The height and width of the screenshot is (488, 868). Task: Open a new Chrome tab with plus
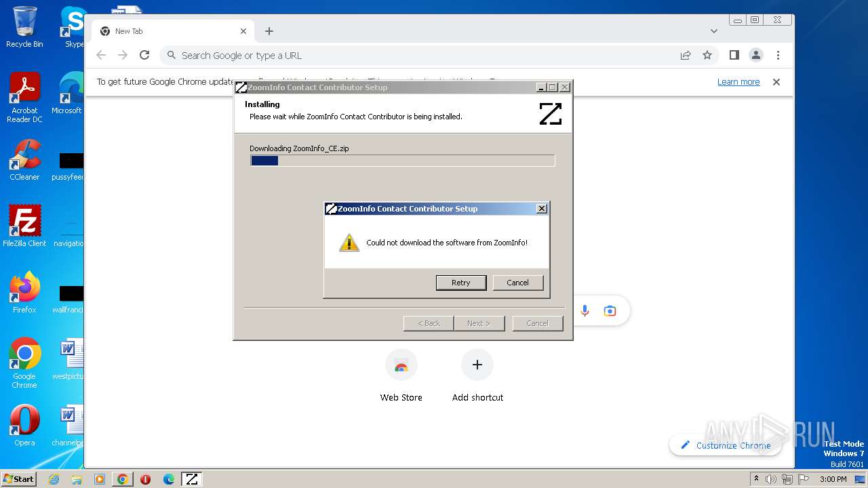point(269,31)
